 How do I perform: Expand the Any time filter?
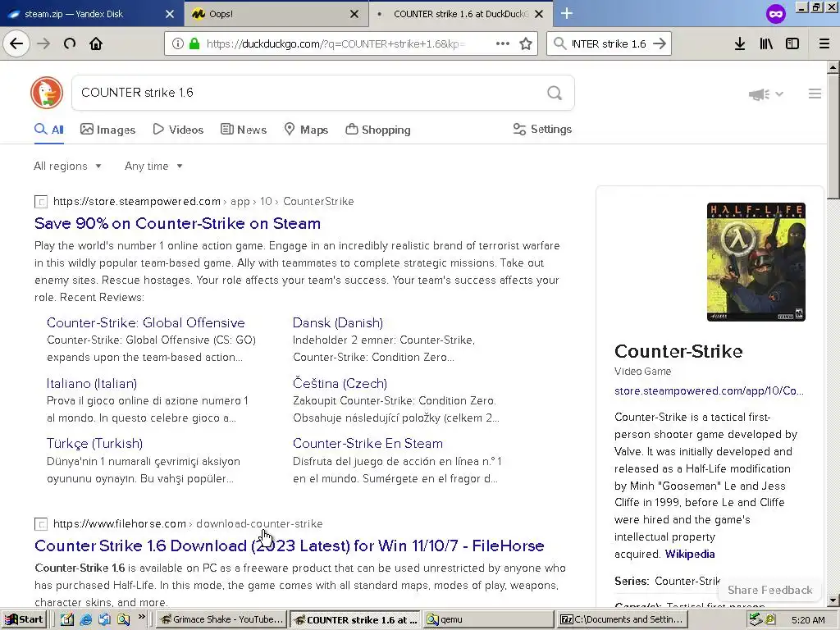pyautogui.click(x=153, y=166)
